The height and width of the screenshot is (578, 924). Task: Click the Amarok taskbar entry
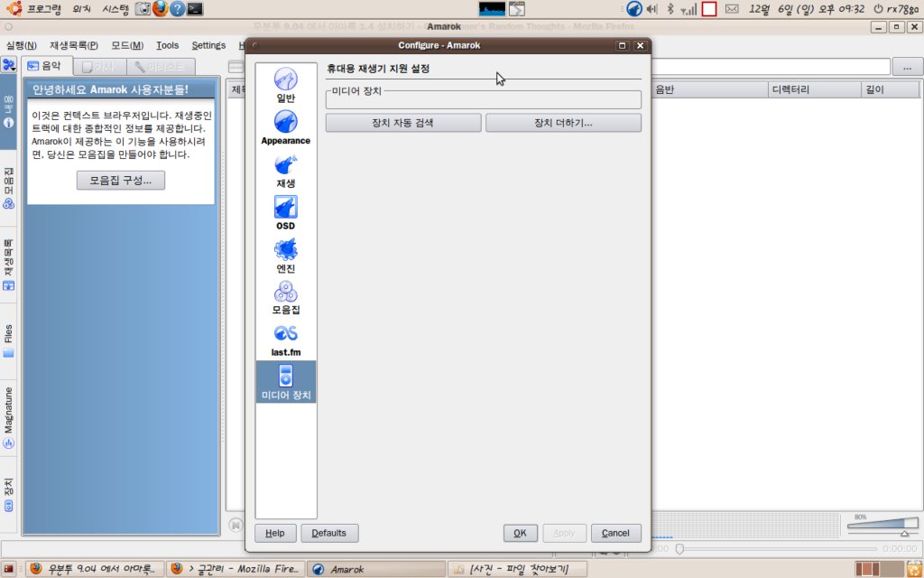click(376, 569)
